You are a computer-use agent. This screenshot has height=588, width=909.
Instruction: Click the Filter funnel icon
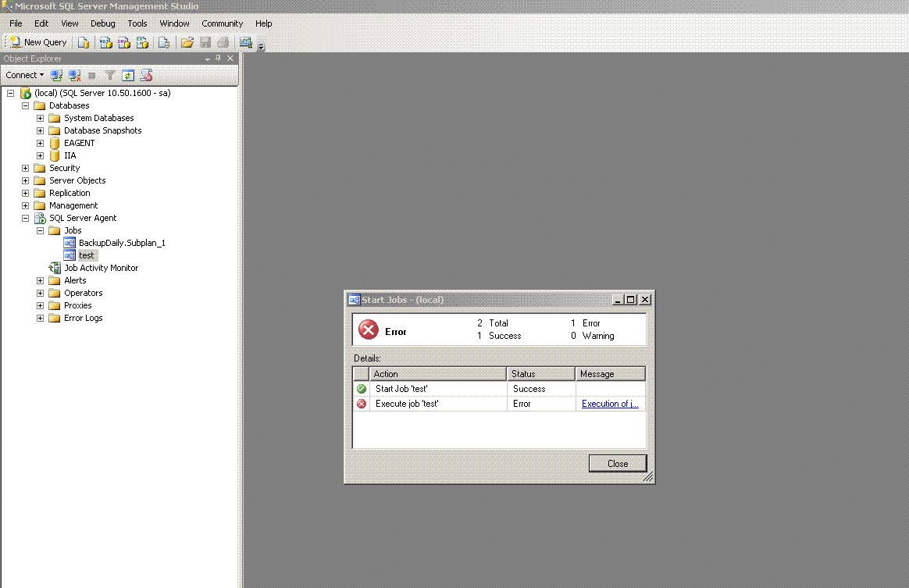[x=109, y=76]
